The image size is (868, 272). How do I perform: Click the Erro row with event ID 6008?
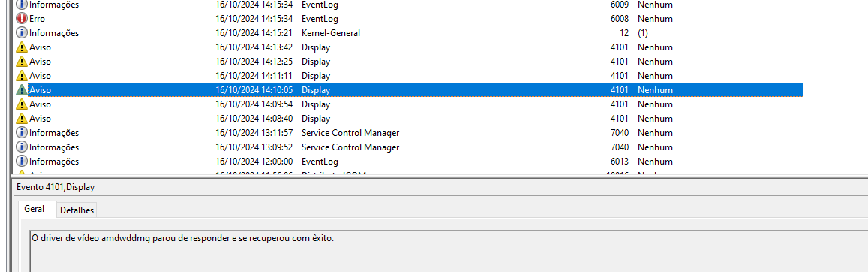tap(410, 18)
